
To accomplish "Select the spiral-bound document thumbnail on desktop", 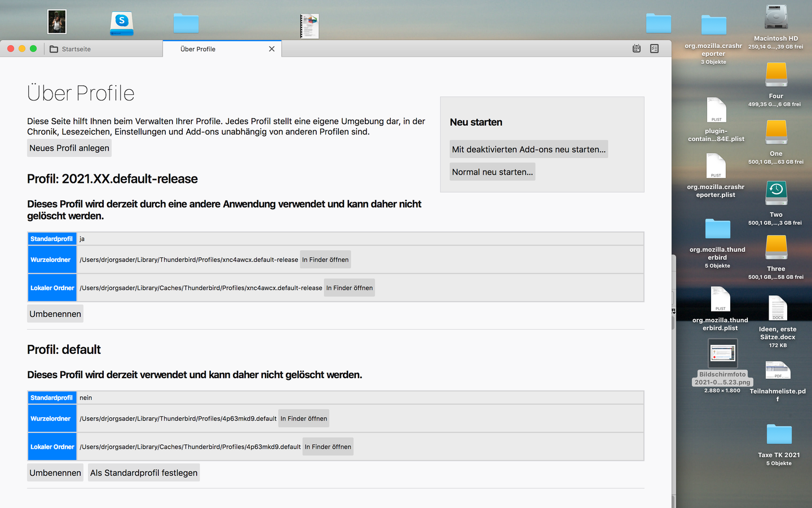I will [310, 26].
